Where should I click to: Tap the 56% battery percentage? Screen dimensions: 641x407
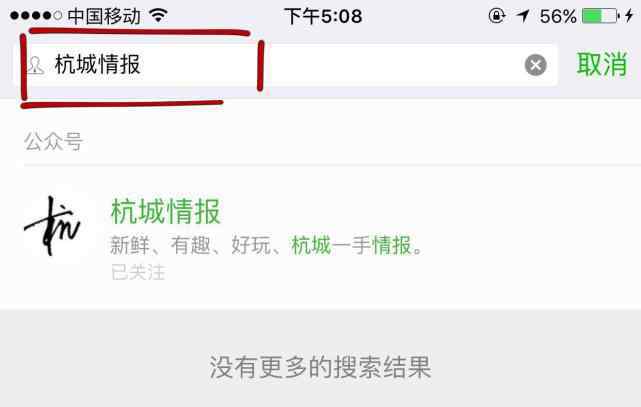tap(558, 16)
